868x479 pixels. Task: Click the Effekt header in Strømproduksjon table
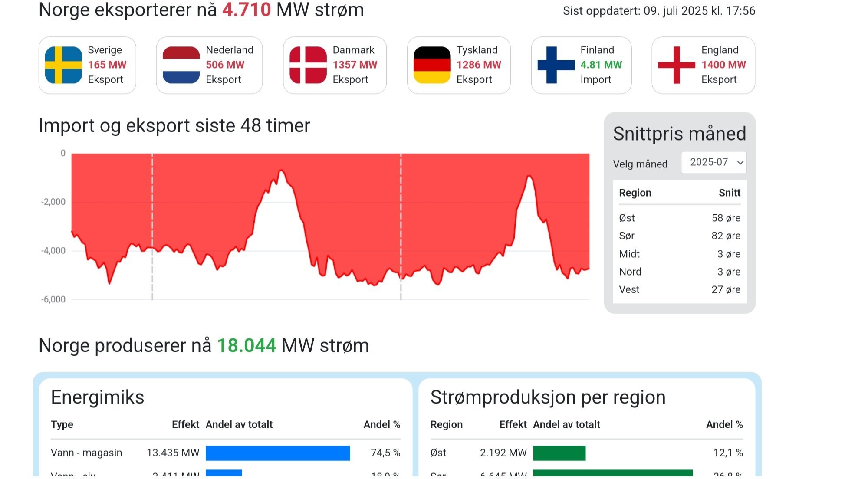513,424
